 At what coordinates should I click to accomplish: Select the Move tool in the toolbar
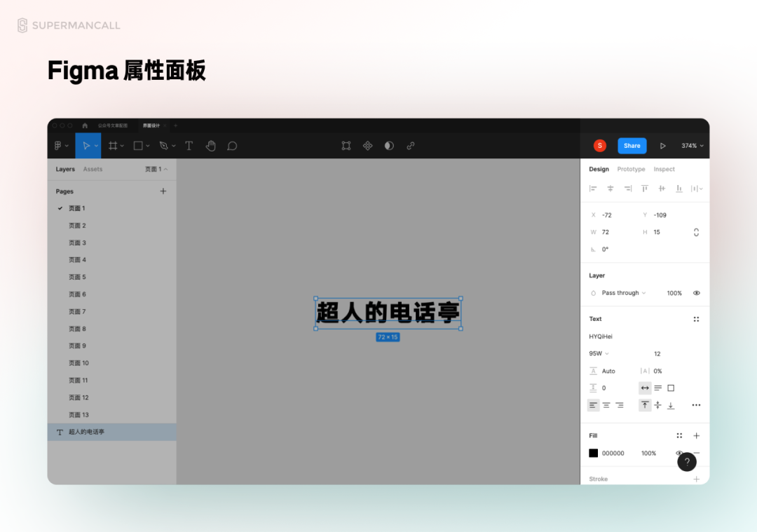point(87,145)
